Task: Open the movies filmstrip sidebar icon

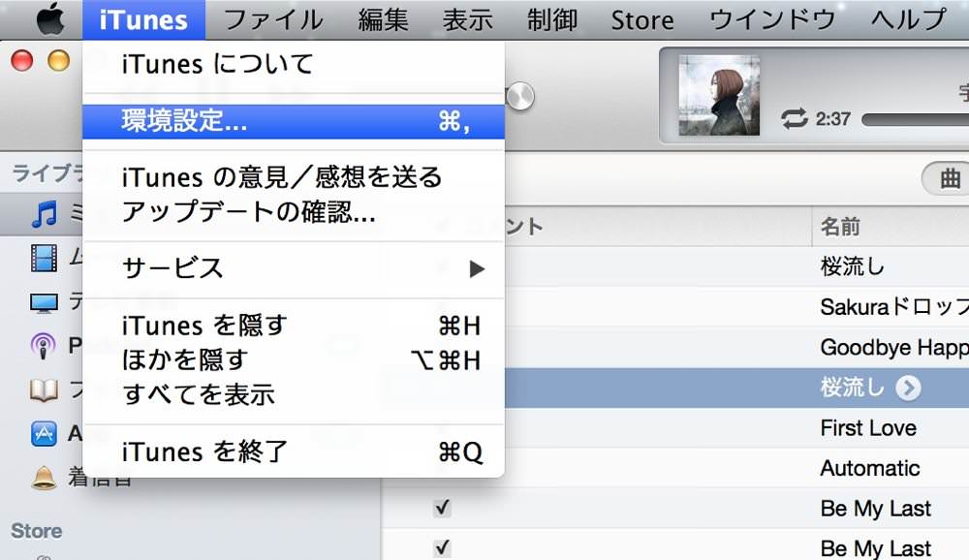Action: coord(44,258)
